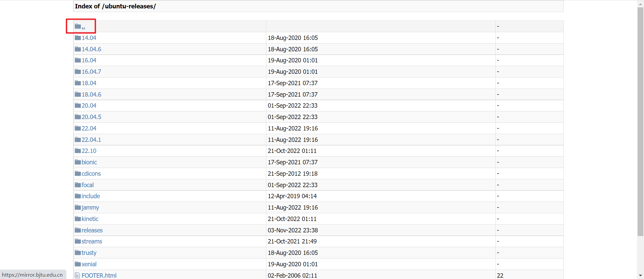Image resolution: width=644 pixels, height=279 pixels.
Task: Open the trusty directory link
Action: pos(89,253)
